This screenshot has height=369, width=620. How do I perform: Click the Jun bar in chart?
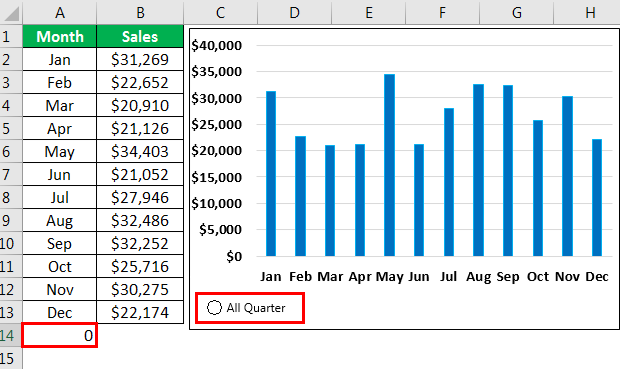click(x=419, y=200)
